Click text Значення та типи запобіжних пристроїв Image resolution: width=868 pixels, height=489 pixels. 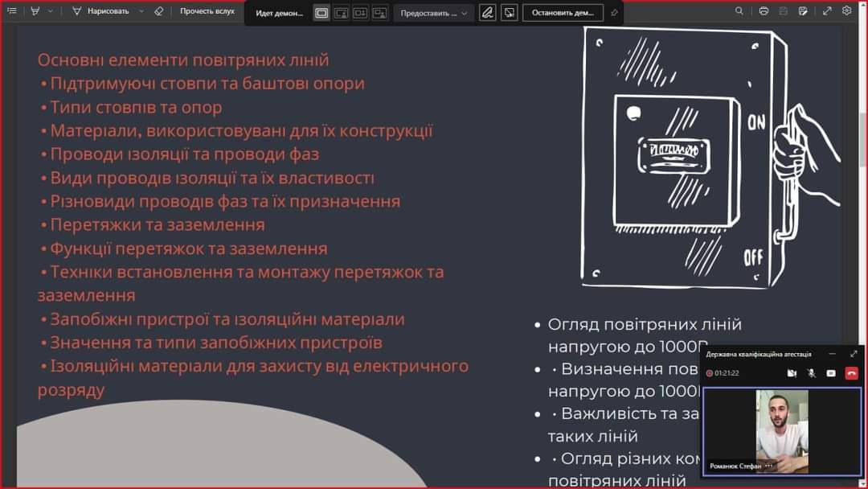tap(216, 343)
